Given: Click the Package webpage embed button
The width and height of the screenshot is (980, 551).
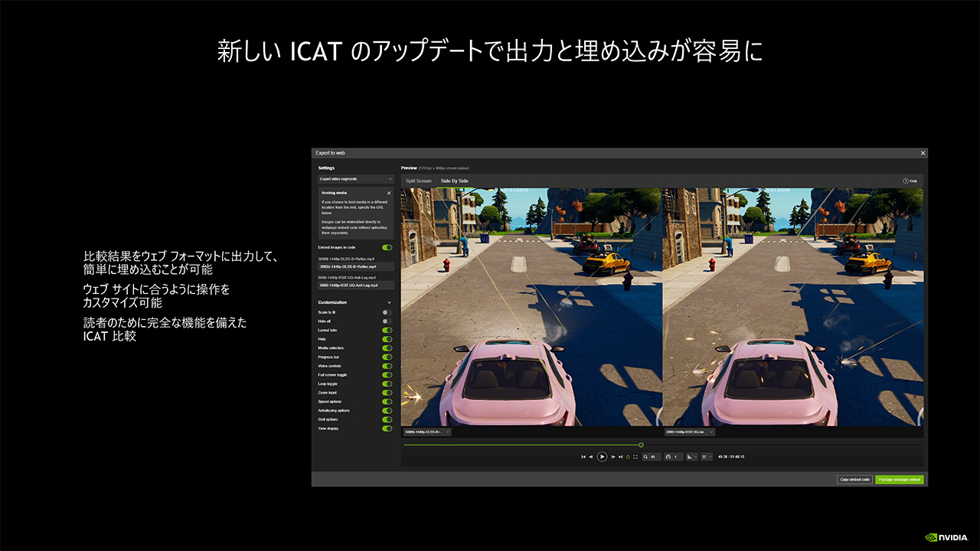Looking at the screenshot, I should (900, 480).
